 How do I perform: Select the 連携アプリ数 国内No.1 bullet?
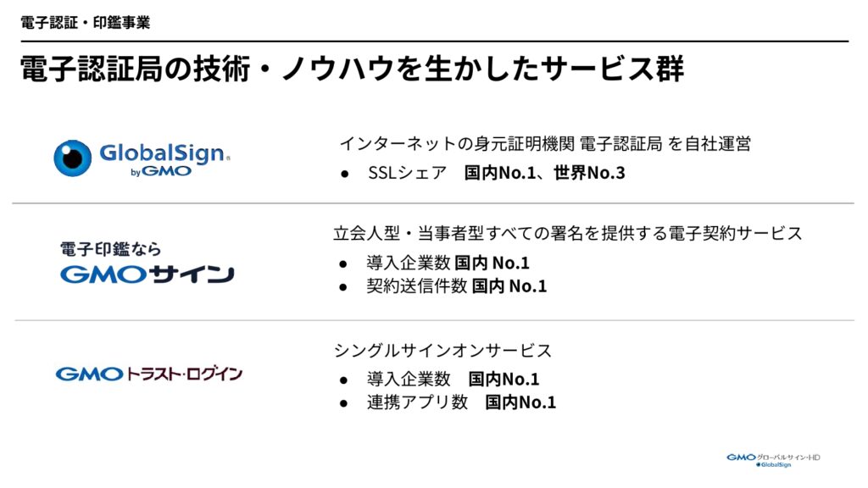tap(461, 402)
